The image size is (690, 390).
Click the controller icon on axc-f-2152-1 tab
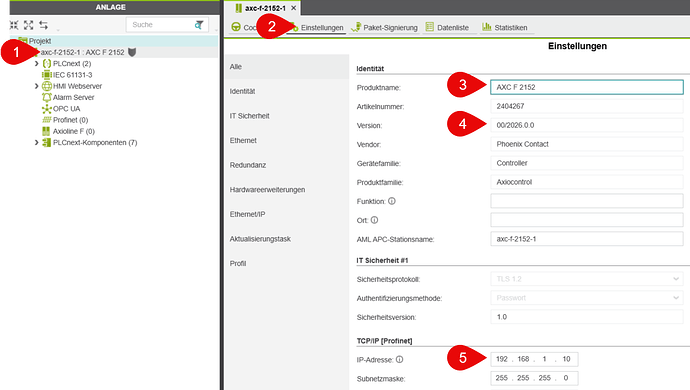point(238,8)
